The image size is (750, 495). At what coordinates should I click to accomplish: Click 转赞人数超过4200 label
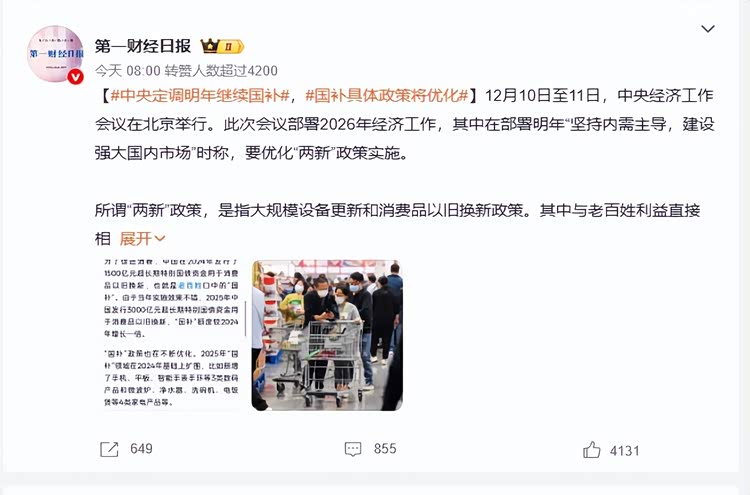tap(221, 71)
